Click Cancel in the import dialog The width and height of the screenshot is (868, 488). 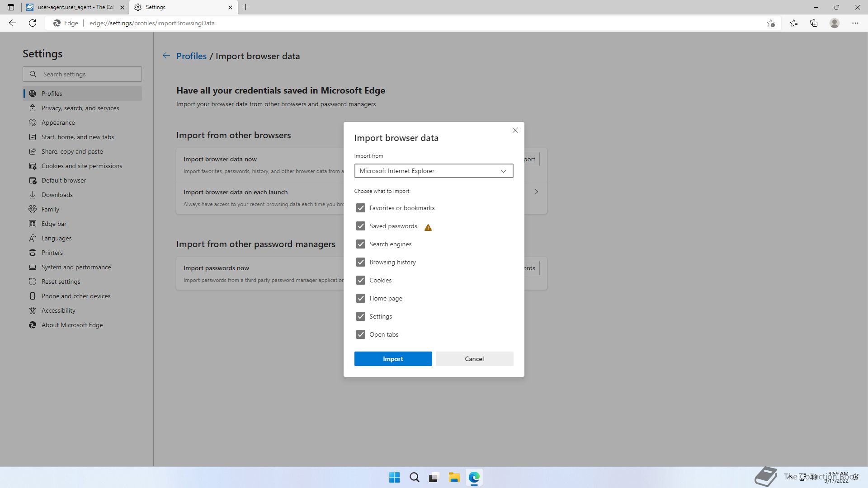[x=474, y=359]
